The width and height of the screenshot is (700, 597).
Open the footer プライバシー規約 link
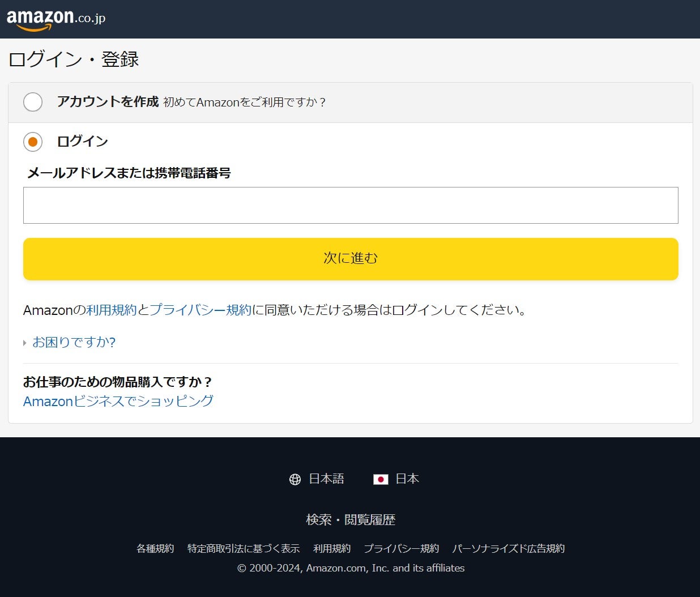(402, 548)
